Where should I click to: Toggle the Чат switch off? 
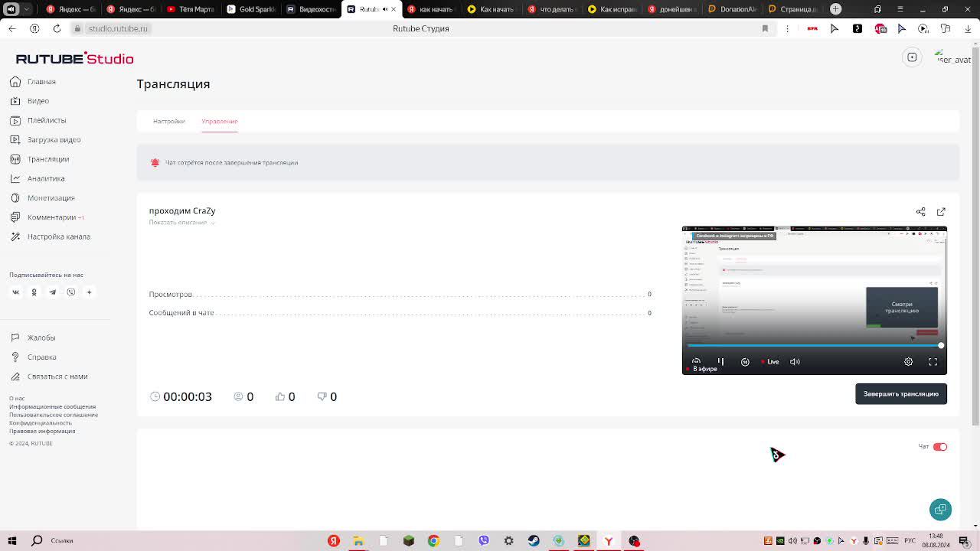click(x=940, y=447)
